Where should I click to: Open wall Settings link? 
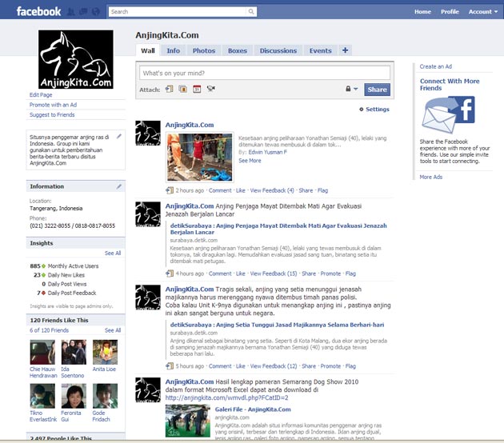click(x=374, y=110)
